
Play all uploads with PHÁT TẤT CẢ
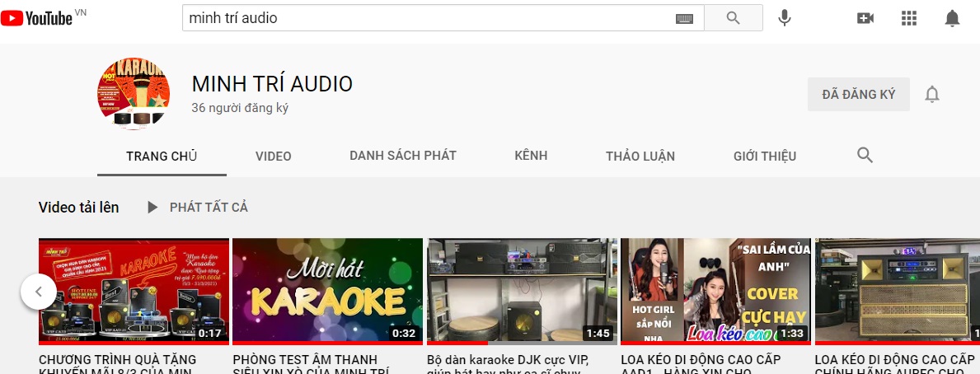(x=198, y=208)
